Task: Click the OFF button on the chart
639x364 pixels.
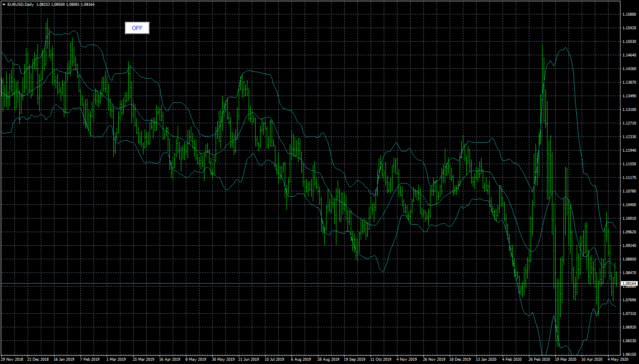Action: click(x=137, y=28)
